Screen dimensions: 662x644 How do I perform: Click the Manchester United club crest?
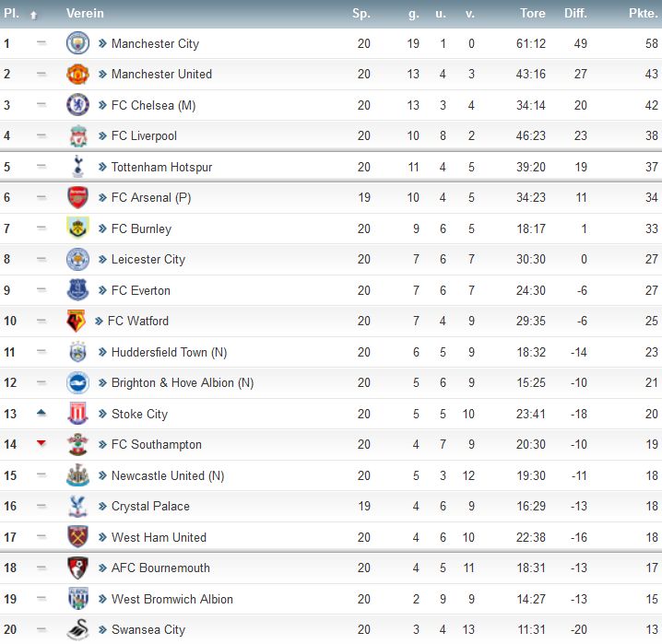tap(77, 75)
